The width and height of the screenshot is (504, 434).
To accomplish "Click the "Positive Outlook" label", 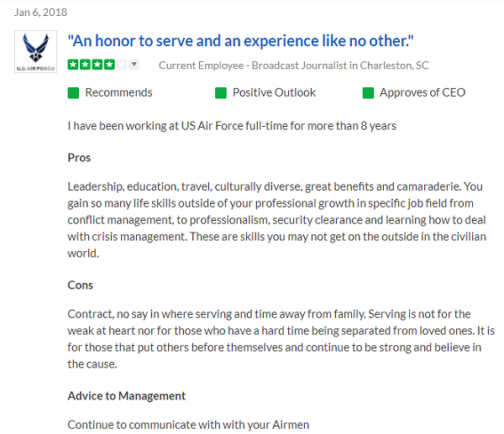I will click(275, 92).
